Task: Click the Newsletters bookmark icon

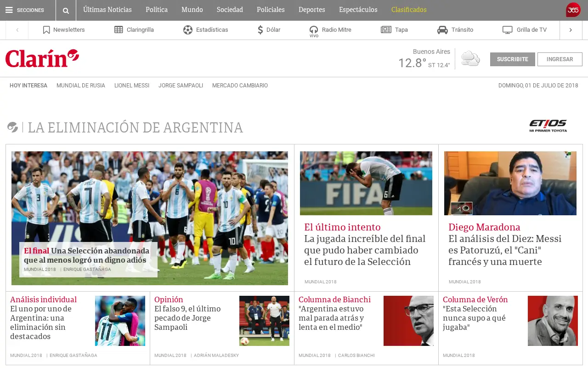Action: [46, 30]
